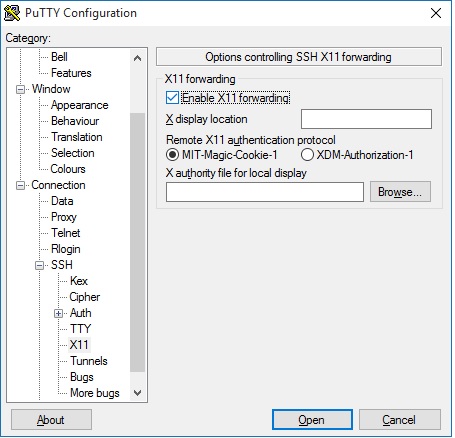Viewport: 455px width, 438px height.
Task: Open the TTY settings
Action: click(x=80, y=329)
